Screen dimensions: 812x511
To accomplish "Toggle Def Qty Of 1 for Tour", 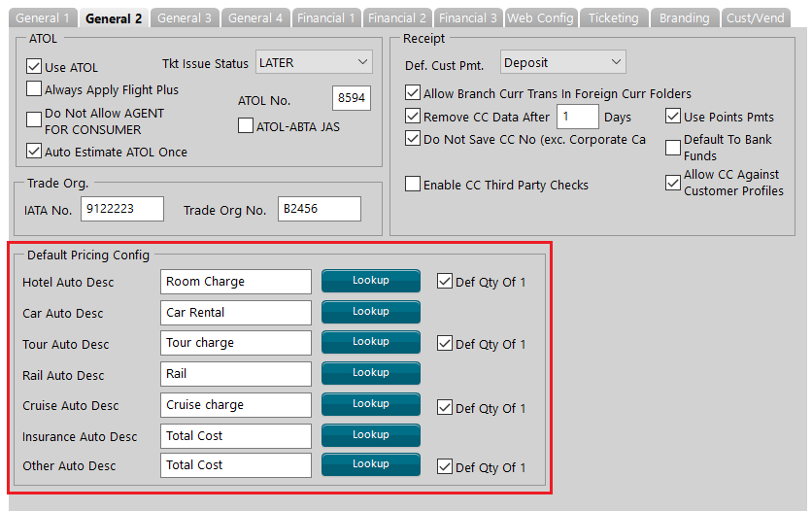I will [x=445, y=343].
